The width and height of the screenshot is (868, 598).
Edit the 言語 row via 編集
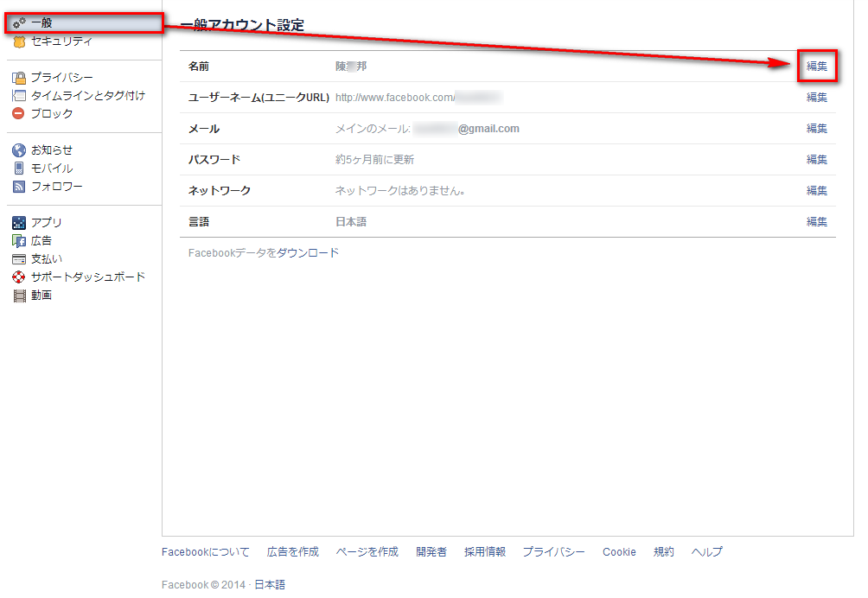(x=816, y=221)
